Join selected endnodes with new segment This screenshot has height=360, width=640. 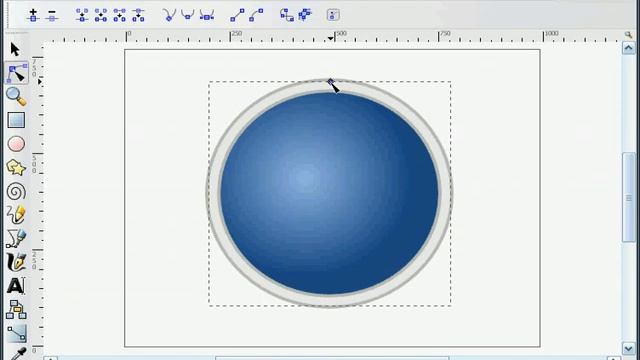101,16
